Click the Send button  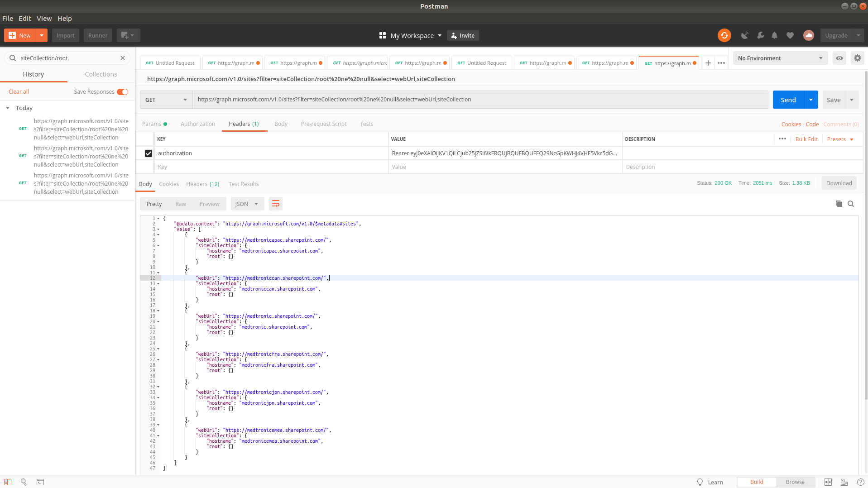(787, 99)
